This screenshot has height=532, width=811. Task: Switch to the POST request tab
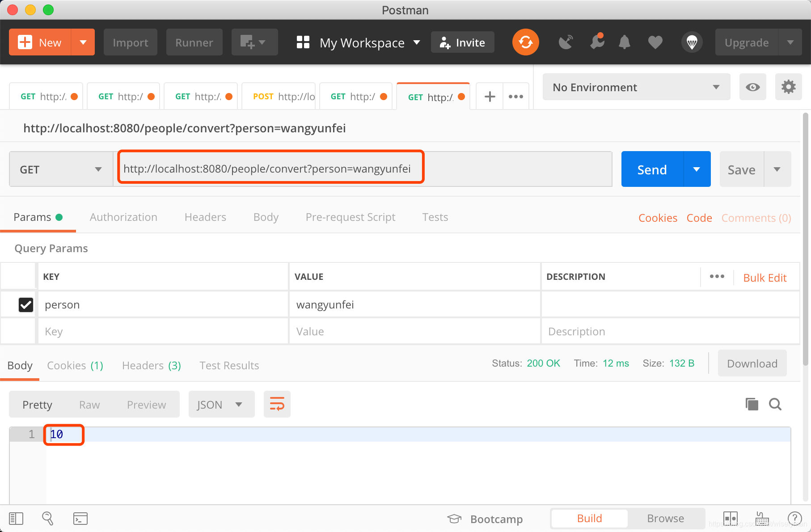(279, 96)
